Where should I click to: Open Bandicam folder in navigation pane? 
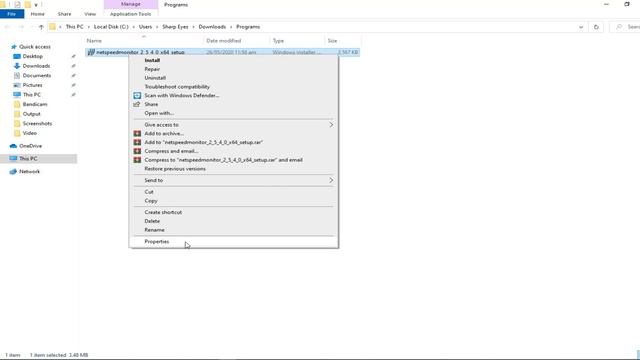coord(35,104)
